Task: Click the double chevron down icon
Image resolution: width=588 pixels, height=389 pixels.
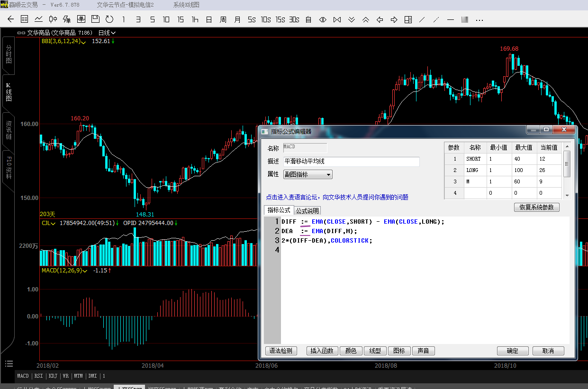Action: 351,19
